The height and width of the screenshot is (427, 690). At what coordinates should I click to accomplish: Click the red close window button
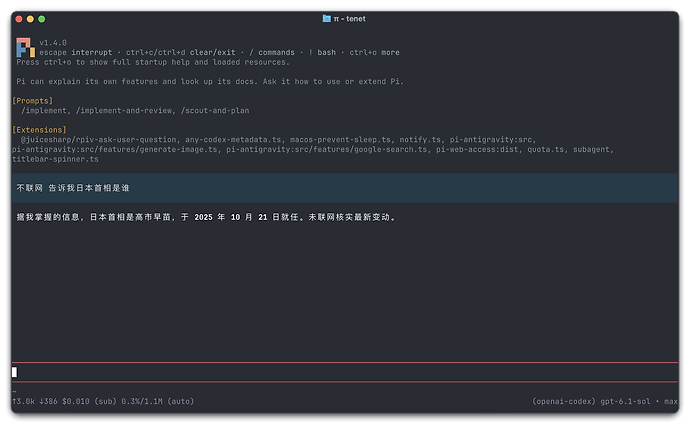click(19, 19)
